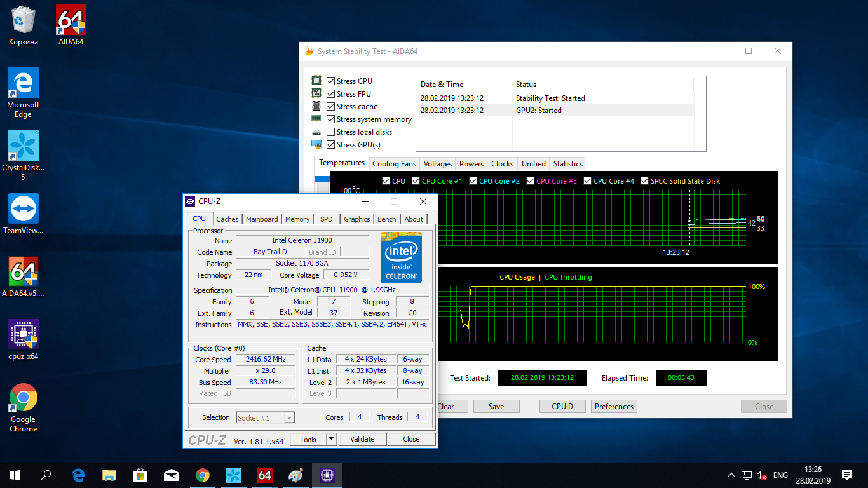Toggle SPCC Solid State Disk graph checkbox
This screenshot has width=868, height=488.
click(644, 181)
